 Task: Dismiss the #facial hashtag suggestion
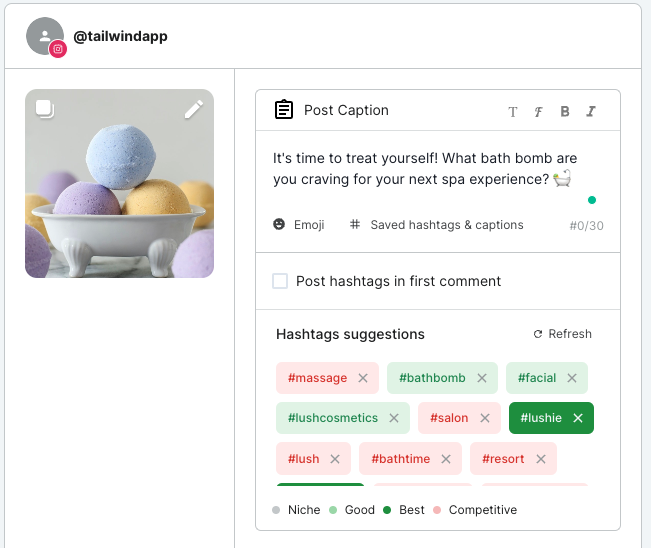pos(572,378)
